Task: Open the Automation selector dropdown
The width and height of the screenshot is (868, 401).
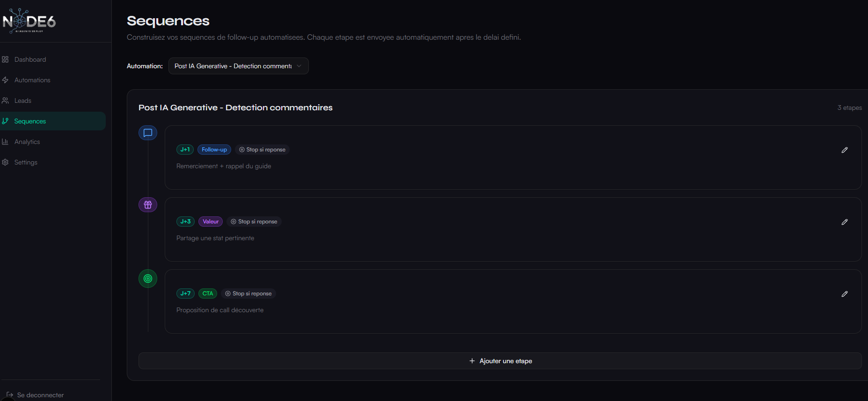Action: (233, 66)
